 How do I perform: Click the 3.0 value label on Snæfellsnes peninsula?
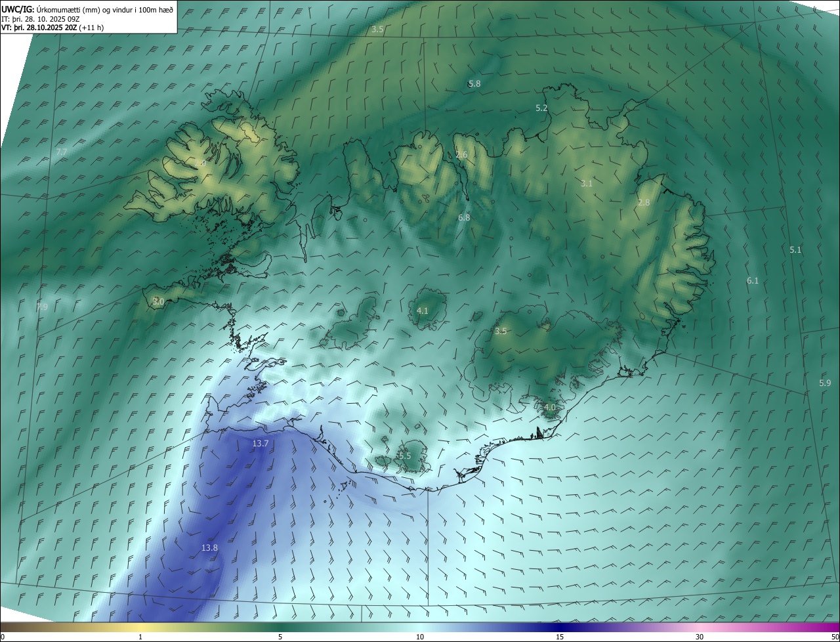coord(158,302)
